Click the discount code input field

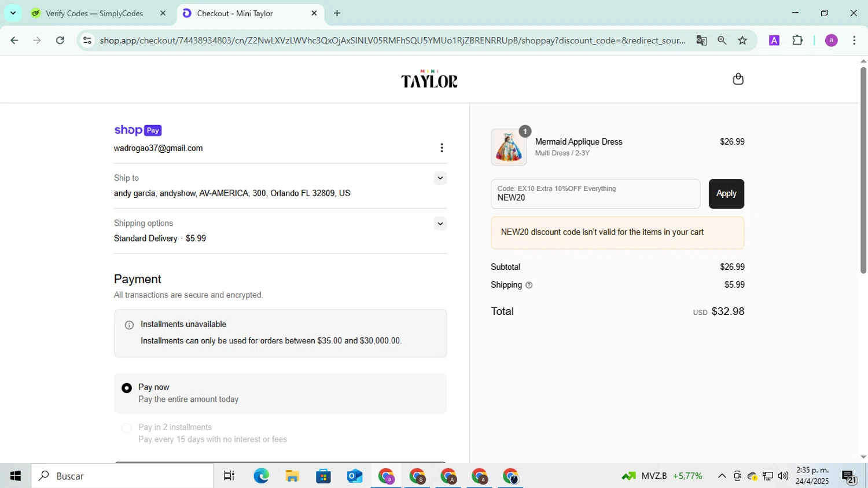(x=595, y=193)
